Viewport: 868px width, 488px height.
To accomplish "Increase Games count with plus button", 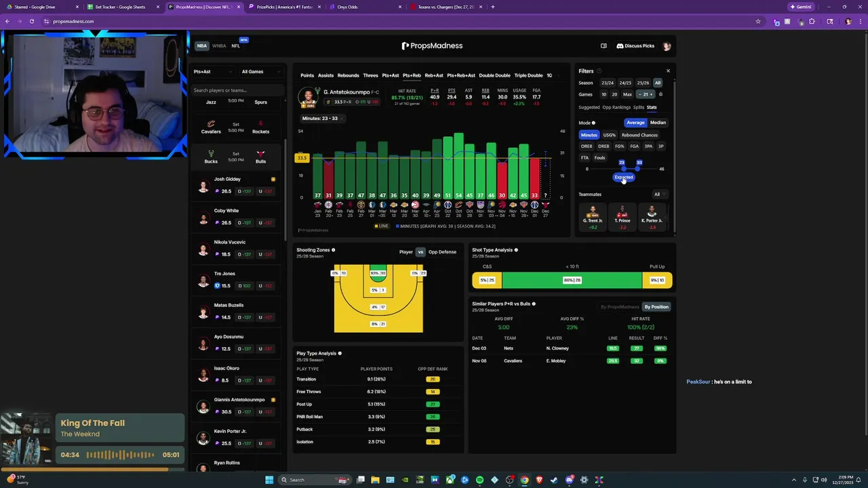I will pyautogui.click(x=652, y=94).
